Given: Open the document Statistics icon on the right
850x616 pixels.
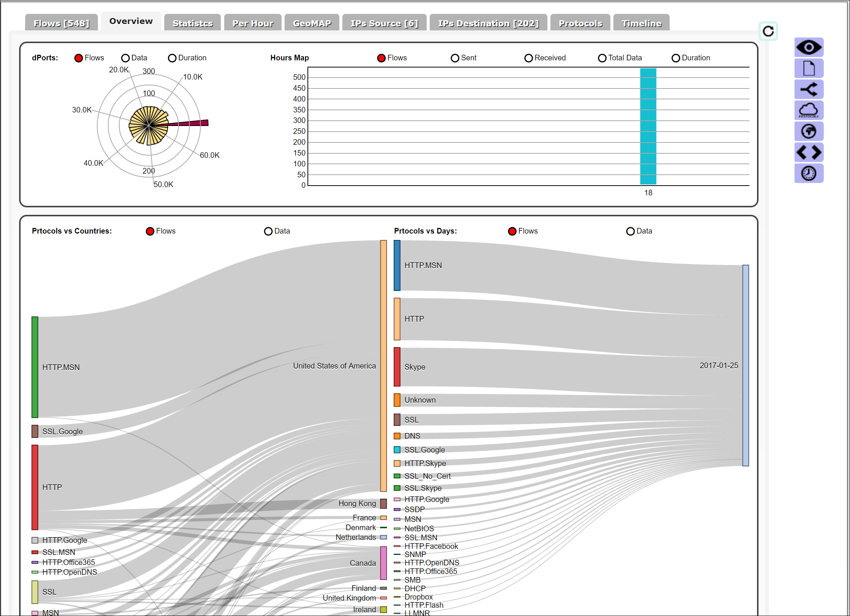Looking at the screenshot, I should [x=809, y=69].
